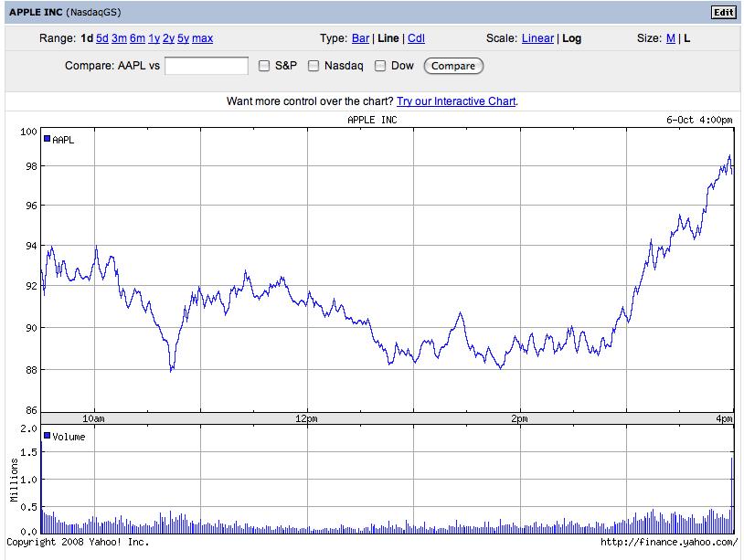Click the 96 price axis label
This screenshot has width=744, height=560.
tap(31, 206)
